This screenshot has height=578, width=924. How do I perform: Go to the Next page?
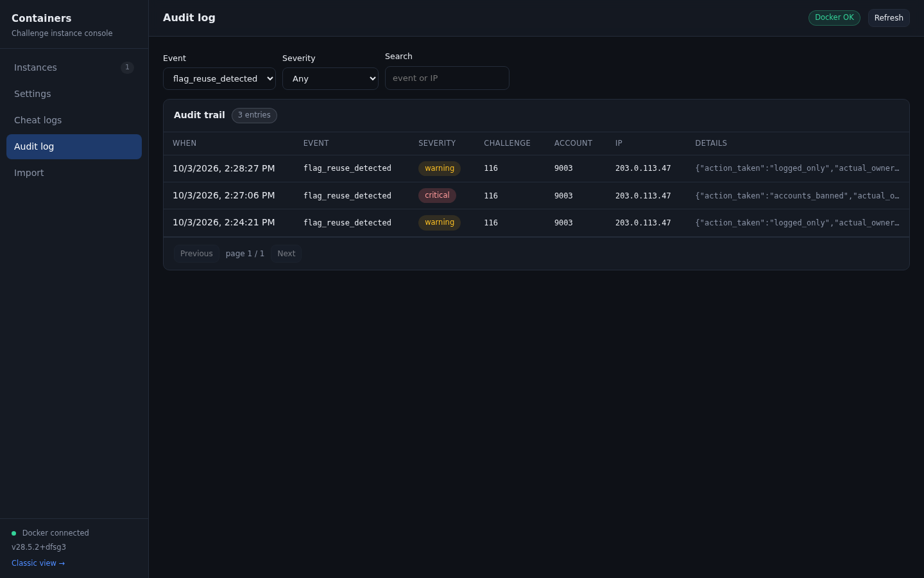coord(286,254)
